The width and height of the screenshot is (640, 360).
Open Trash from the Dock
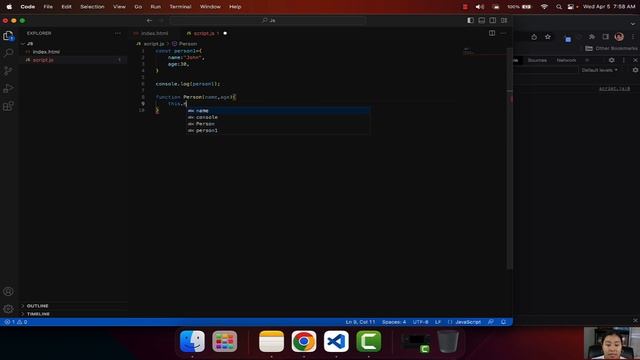click(x=448, y=341)
